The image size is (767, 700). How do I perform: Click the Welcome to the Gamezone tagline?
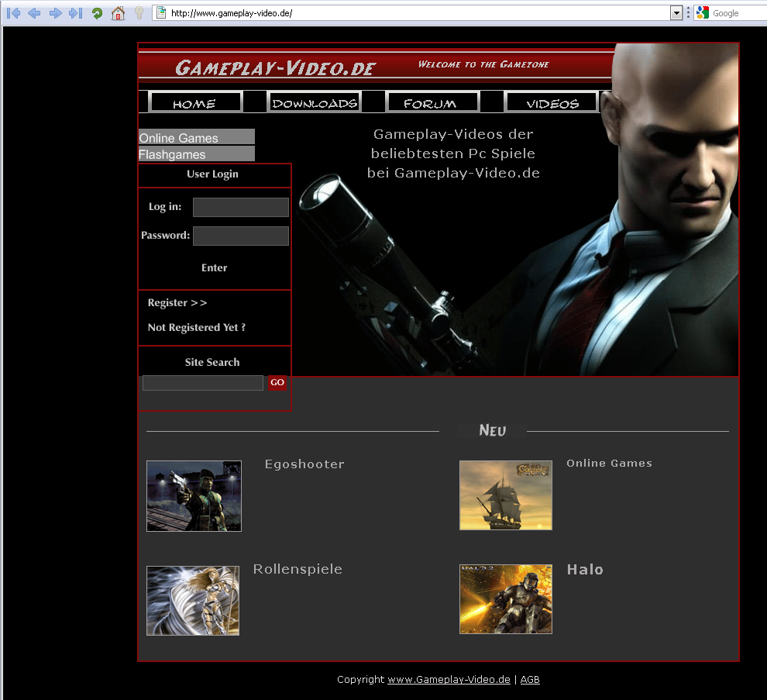(483, 64)
